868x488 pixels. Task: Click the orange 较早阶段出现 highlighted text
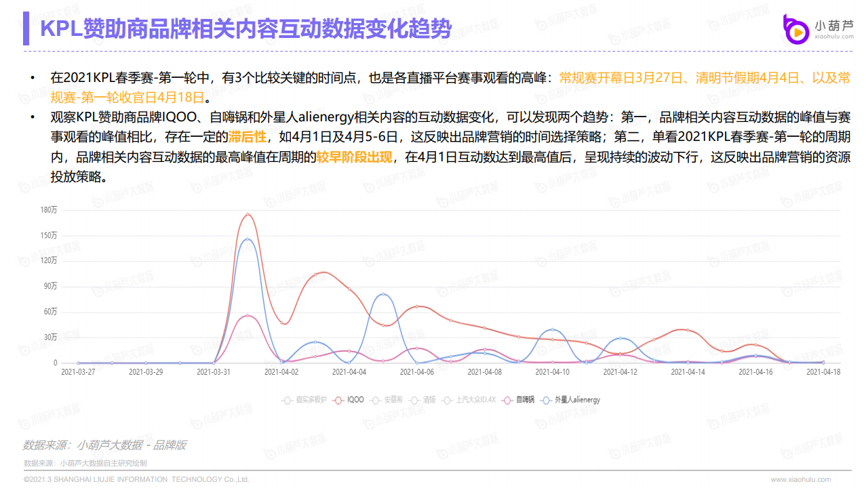pos(355,158)
